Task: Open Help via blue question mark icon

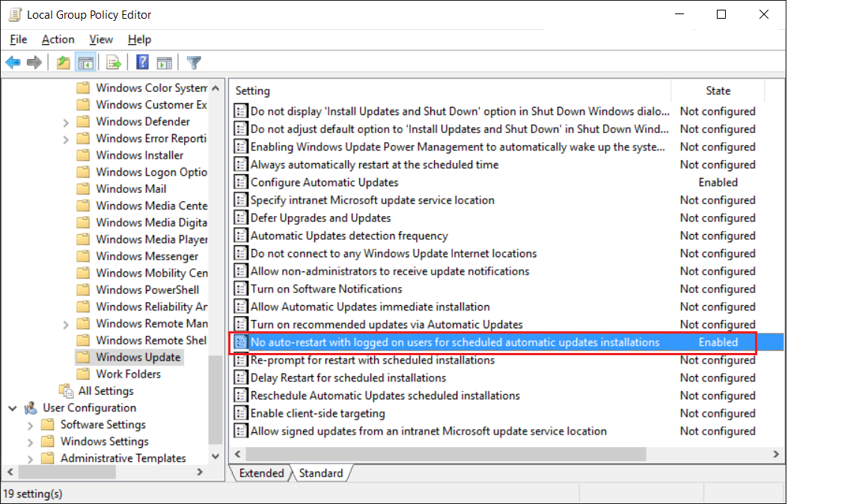Action: tap(143, 63)
